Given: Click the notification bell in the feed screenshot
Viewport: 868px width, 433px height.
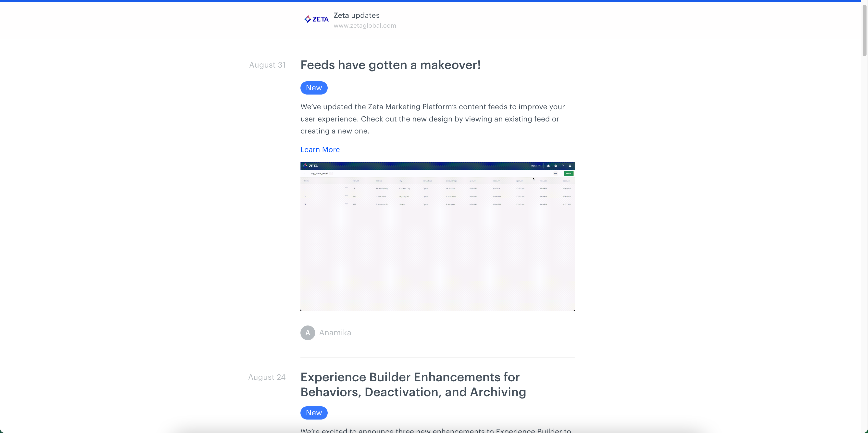Looking at the screenshot, I should 548,166.
